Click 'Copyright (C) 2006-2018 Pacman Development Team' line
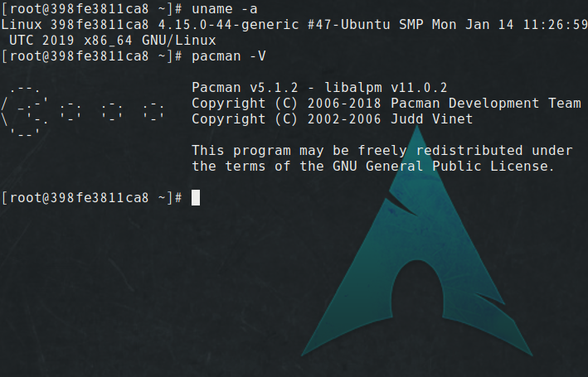Image resolution: width=588 pixels, height=377 pixels. [x=386, y=103]
